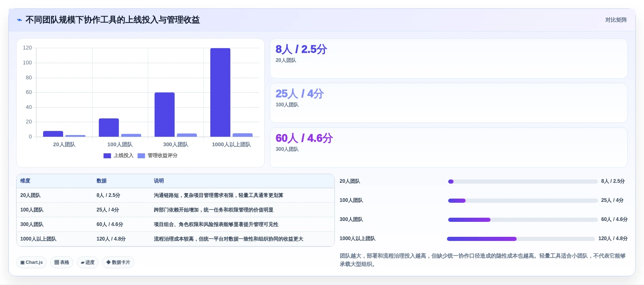This screenshot has width=644, height=285.
Task: Click the 300人团队 progress bar
Action: pyautogui.click(x=523, y=220)
